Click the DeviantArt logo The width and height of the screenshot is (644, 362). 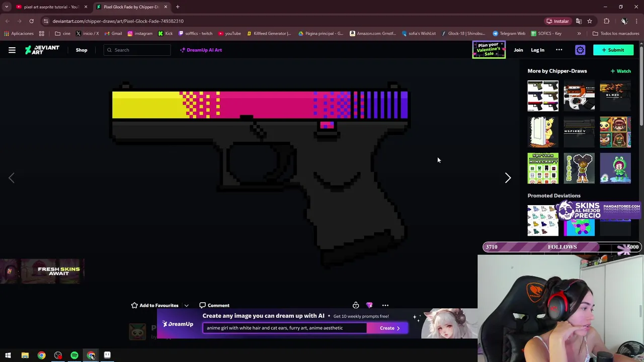(42, 50)
